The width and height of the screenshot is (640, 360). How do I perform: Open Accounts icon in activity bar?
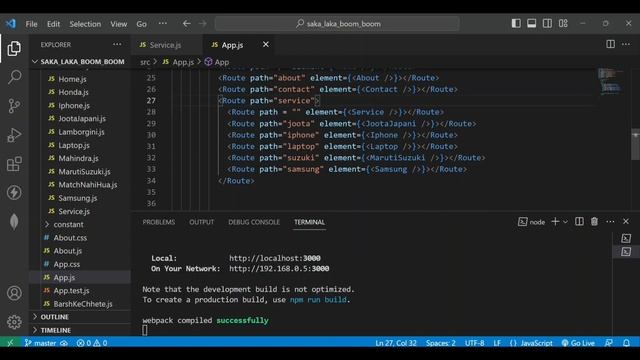14,293
